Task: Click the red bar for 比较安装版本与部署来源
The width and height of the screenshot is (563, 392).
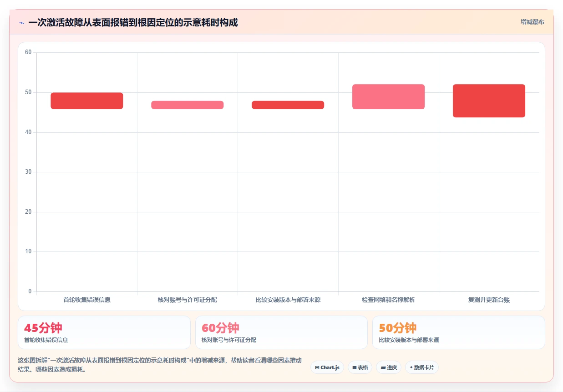Action: tap(288, 105)
